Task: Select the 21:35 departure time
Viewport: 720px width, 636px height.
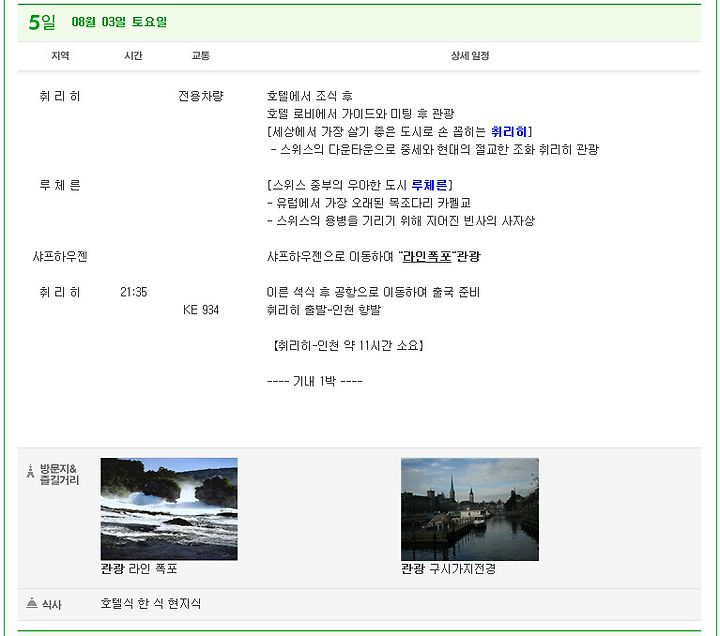Action: (x=134, y=292)
